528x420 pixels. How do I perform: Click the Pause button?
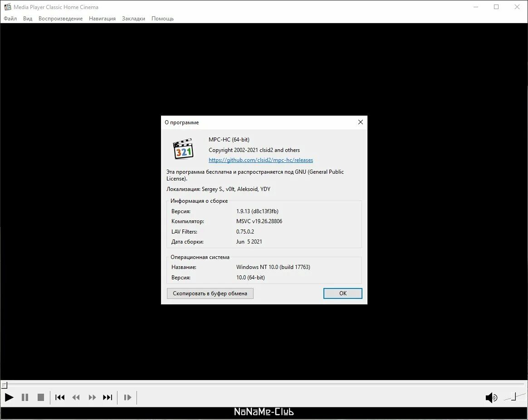click(x=25, y=397)
